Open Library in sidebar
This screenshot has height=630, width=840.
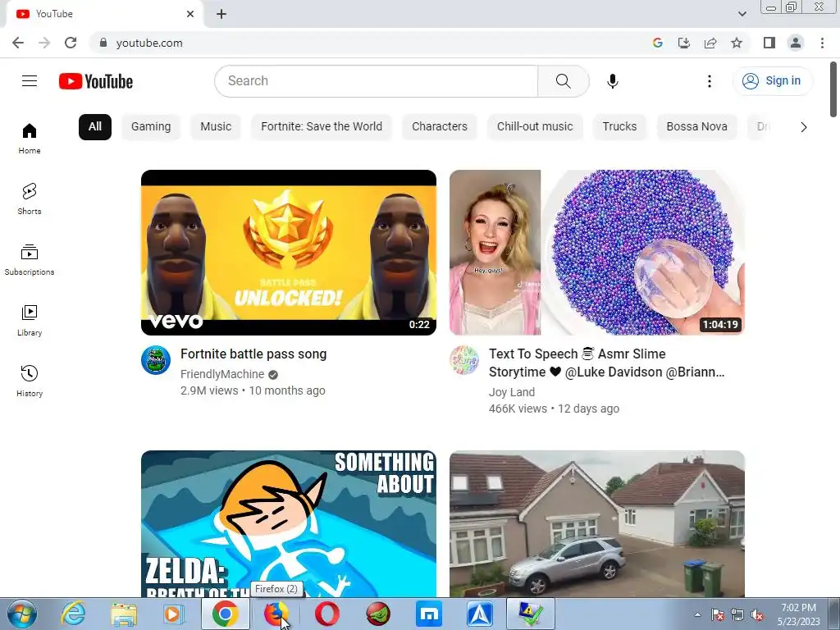pyautogui.click(x=30, y=320)
